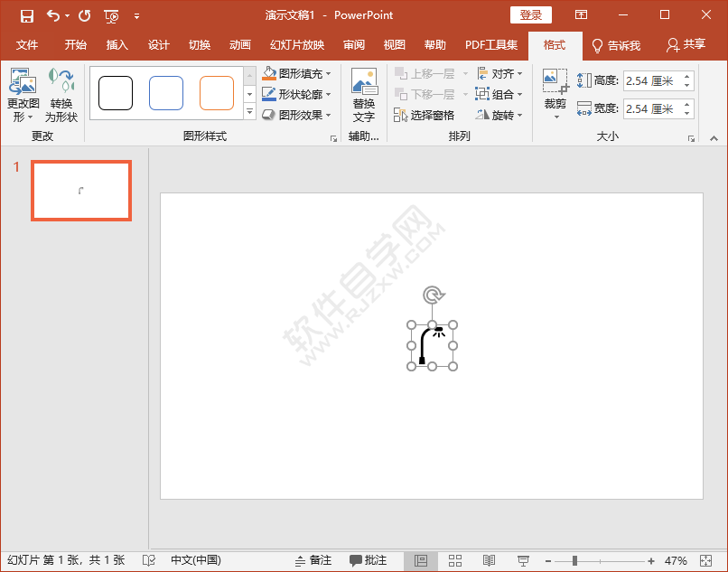Toggle the Comments (批注) pane
728x572 pixels.
pos(369,560)
